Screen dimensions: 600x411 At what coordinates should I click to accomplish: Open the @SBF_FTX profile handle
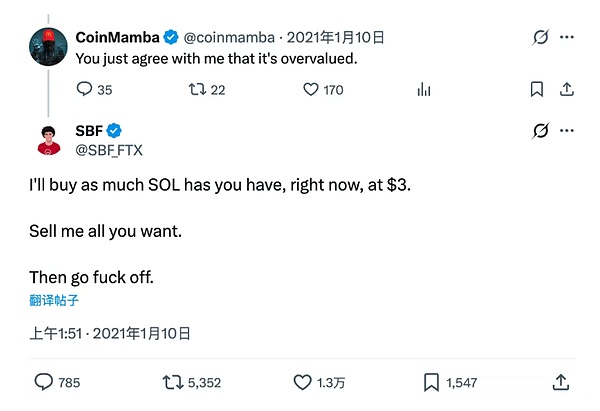(109, 150)
